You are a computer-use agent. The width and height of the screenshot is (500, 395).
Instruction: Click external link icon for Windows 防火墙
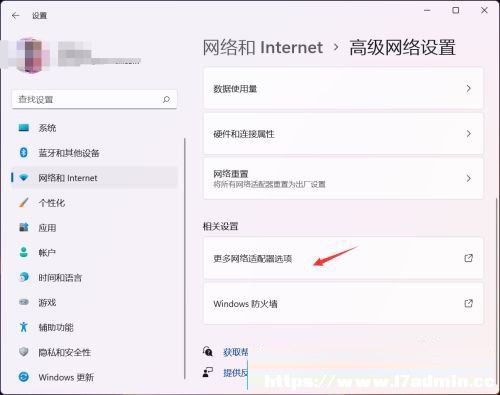click(469, 303)
